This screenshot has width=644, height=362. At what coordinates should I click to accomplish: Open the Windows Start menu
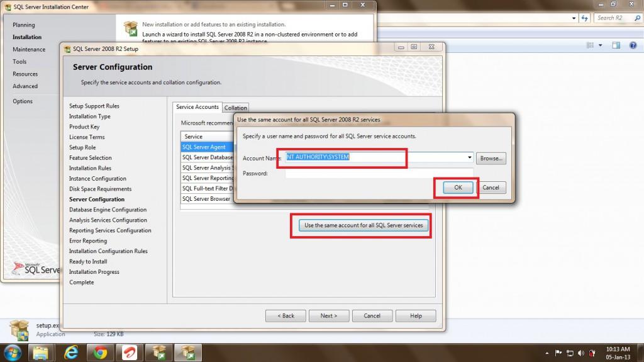13,353
